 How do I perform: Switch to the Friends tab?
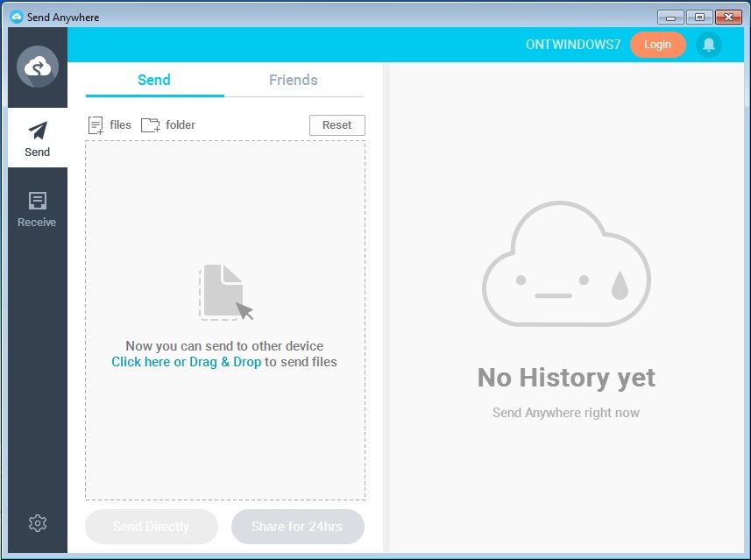coord(293,80)
